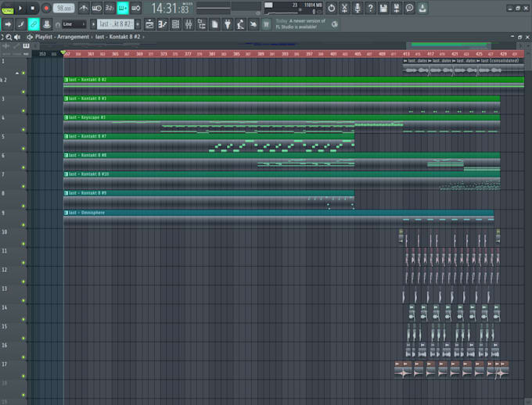Open the Mixer view icon
The width and height of the screenshot is (532, 405).
tap(189, 24)
